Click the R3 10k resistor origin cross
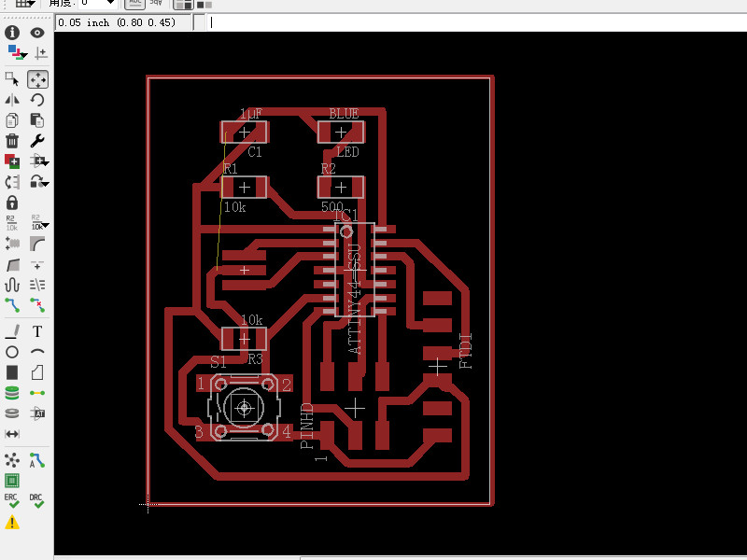The width and height of the screenshot is (747, 560). click(x=244, y=339)
